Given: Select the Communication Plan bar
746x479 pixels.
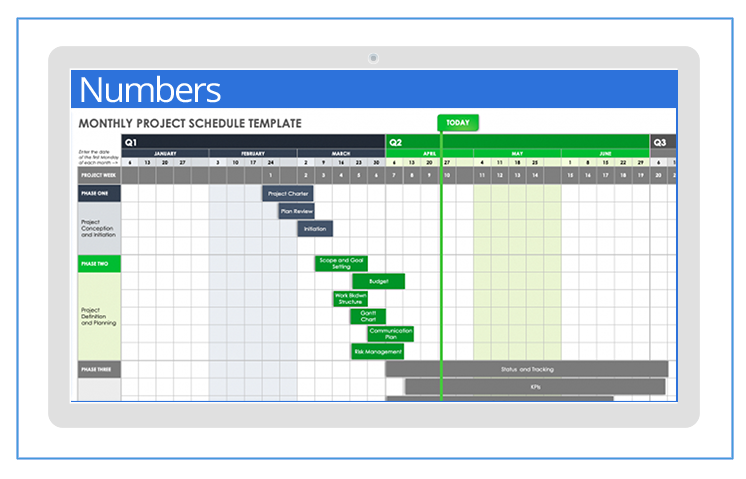Looking at the screenshot, I should [x=391, y=334].
